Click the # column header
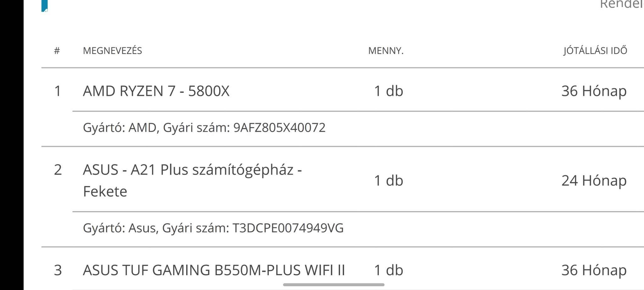The width and height of the screenshot is (644, 290). (x=57, y=51)
